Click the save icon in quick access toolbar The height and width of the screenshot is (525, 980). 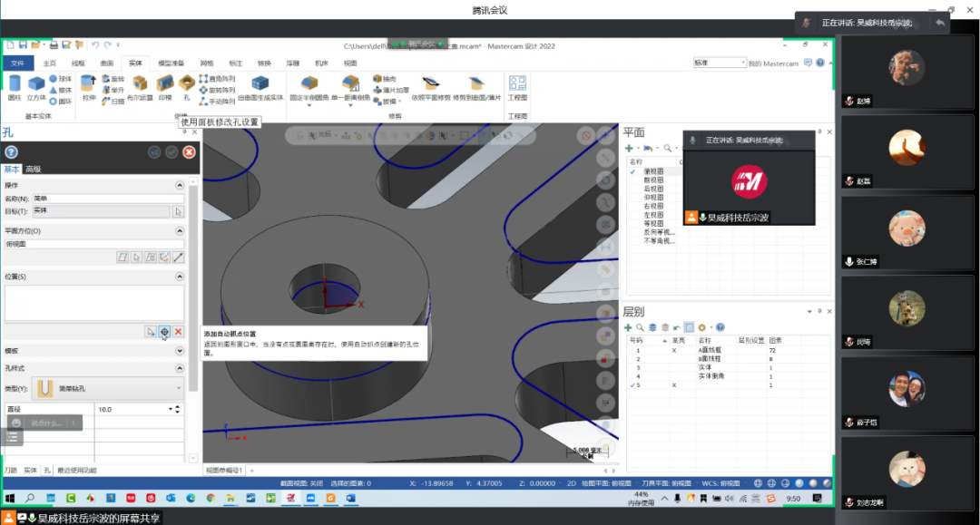pos(23,45)
